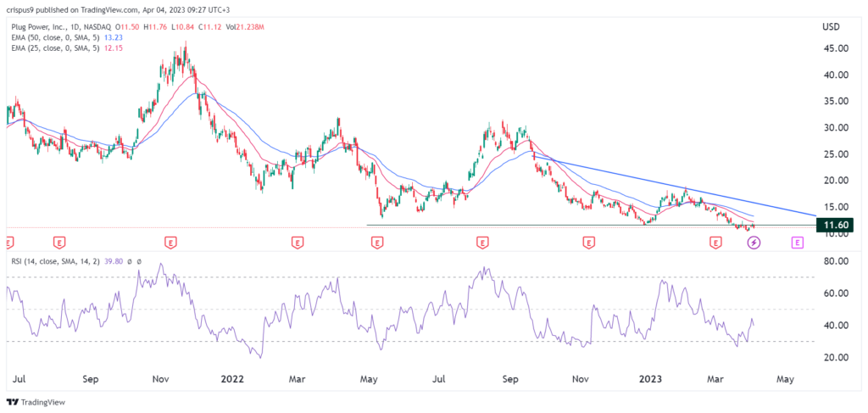Select the 11.60 price label
Screen dimensions: 868x413
tap(837, 226)
